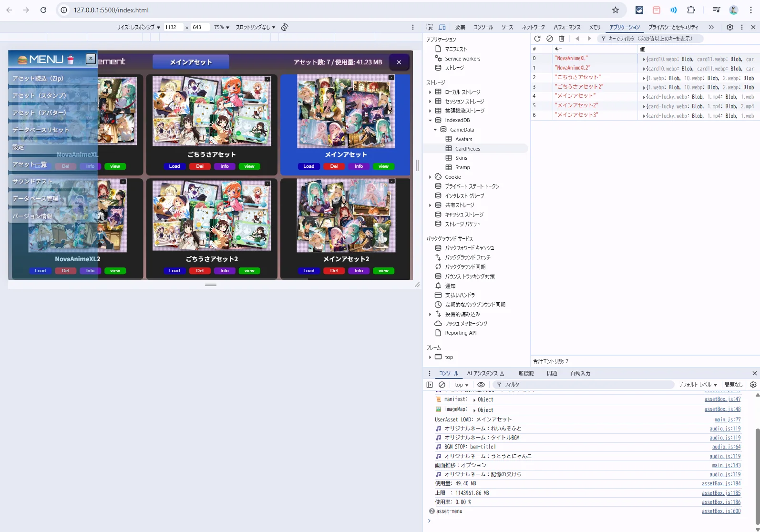Click the delete selected trash icon

click(x=562, y=39)
